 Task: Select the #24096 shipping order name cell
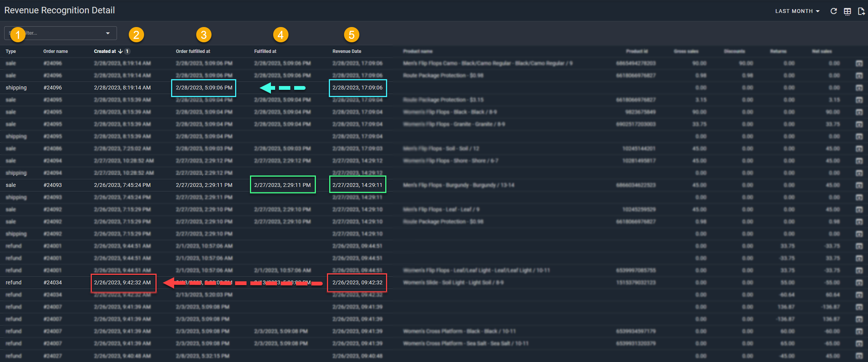(x=53, y=88)
